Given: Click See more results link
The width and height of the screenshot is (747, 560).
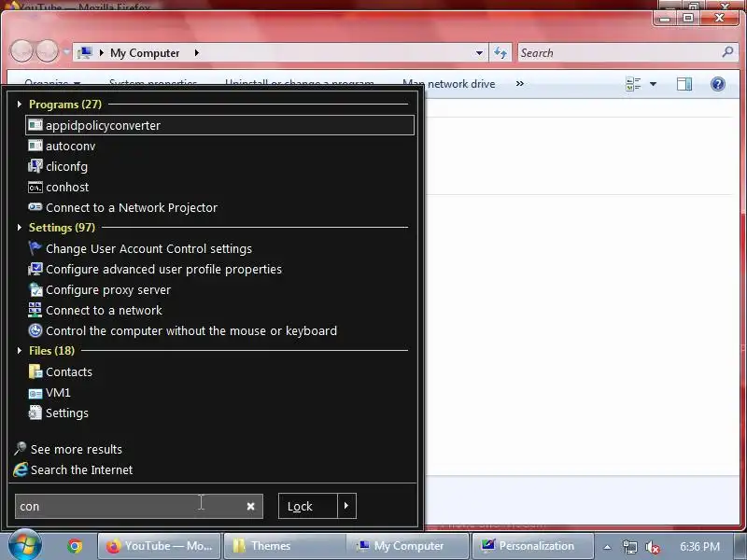Looking at the screenshot, I should click(77, 450).
